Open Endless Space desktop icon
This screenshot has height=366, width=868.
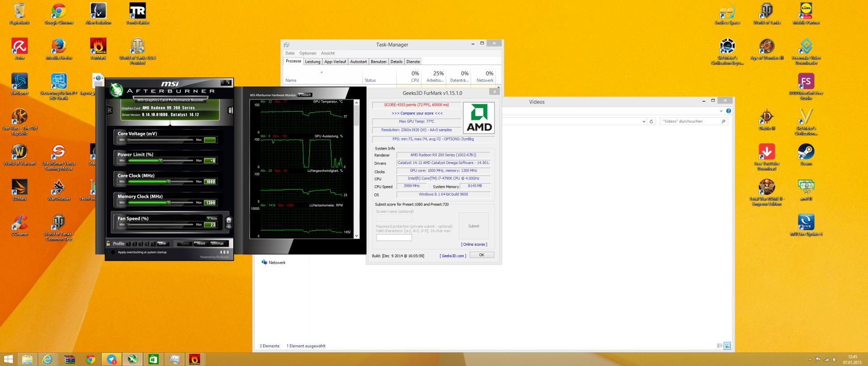(727, 14)
